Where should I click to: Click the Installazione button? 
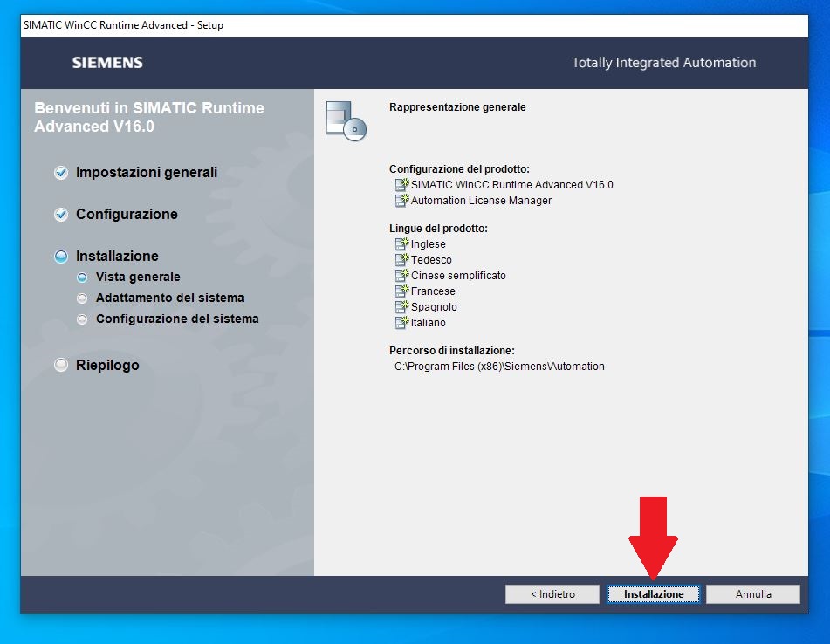coord(653,594)
